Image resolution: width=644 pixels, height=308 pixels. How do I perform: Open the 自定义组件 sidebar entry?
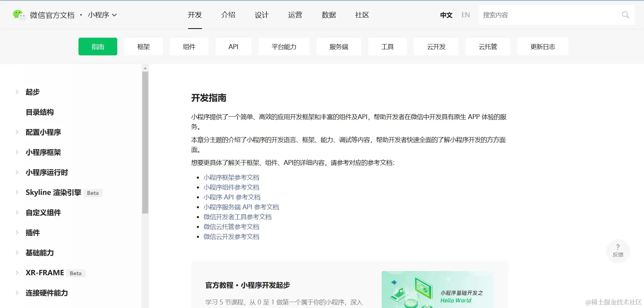point(43,212)
